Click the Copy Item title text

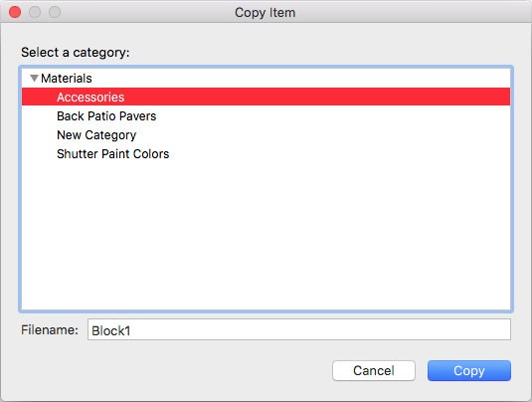click(x=265, y=13)
